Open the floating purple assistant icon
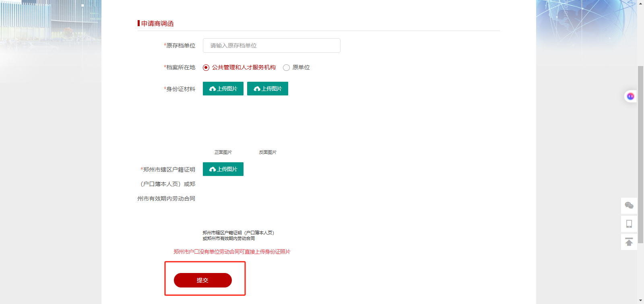 click(x=630, y=96)
